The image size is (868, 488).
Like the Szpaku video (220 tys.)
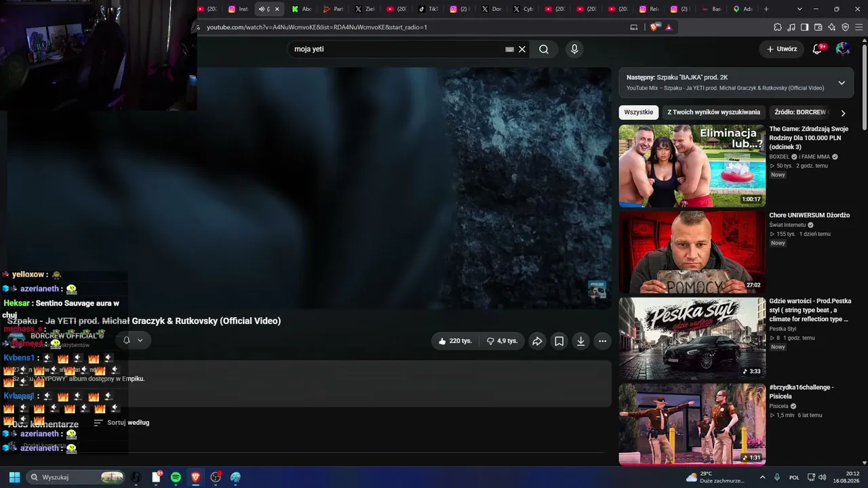click(x=454, y=341)
